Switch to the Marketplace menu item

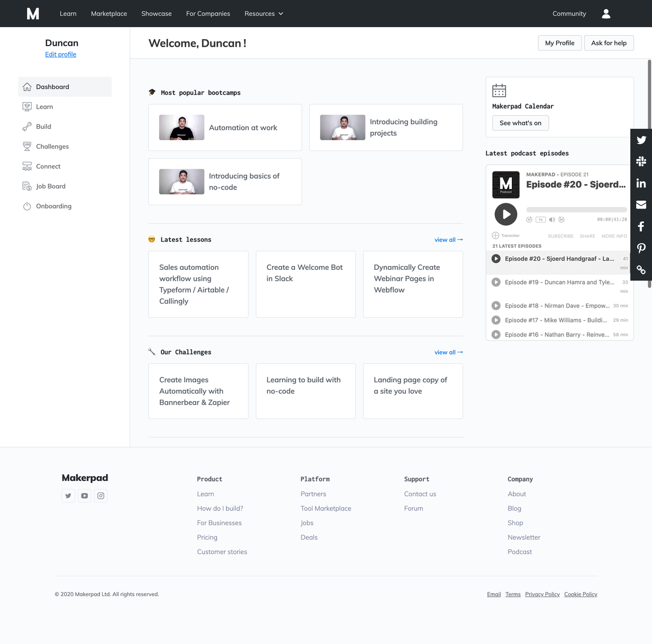coord(109,14)
